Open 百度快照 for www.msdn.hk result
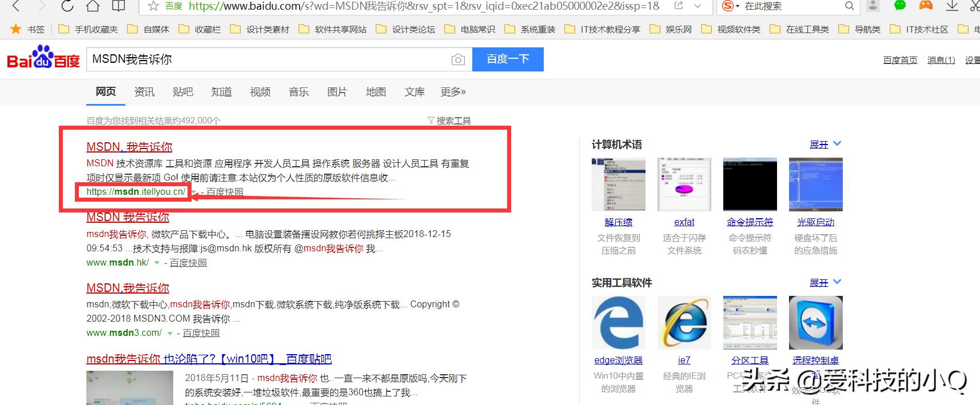 pos(188,263)
